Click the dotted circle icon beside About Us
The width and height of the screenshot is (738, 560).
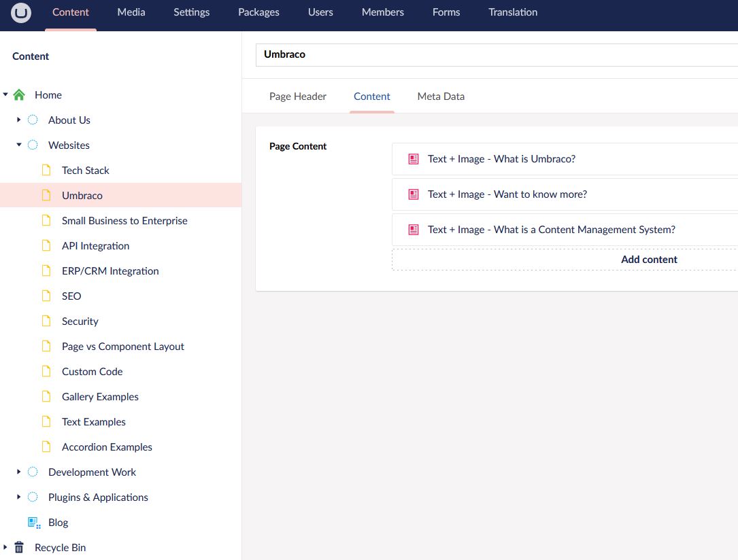pos(33,120)
